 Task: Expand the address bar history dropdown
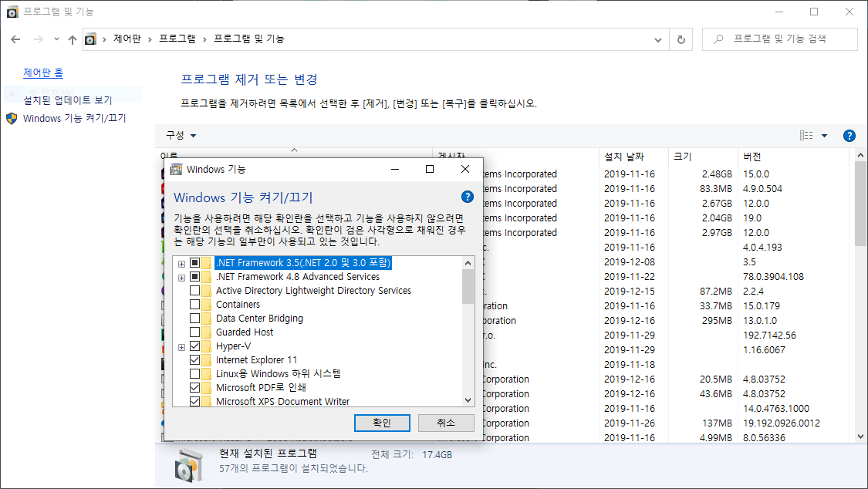tap(657, 39)
